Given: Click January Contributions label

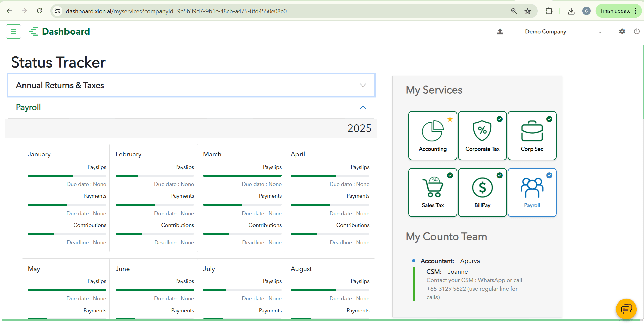Looking at the screenshot, I should click(90, 225).
